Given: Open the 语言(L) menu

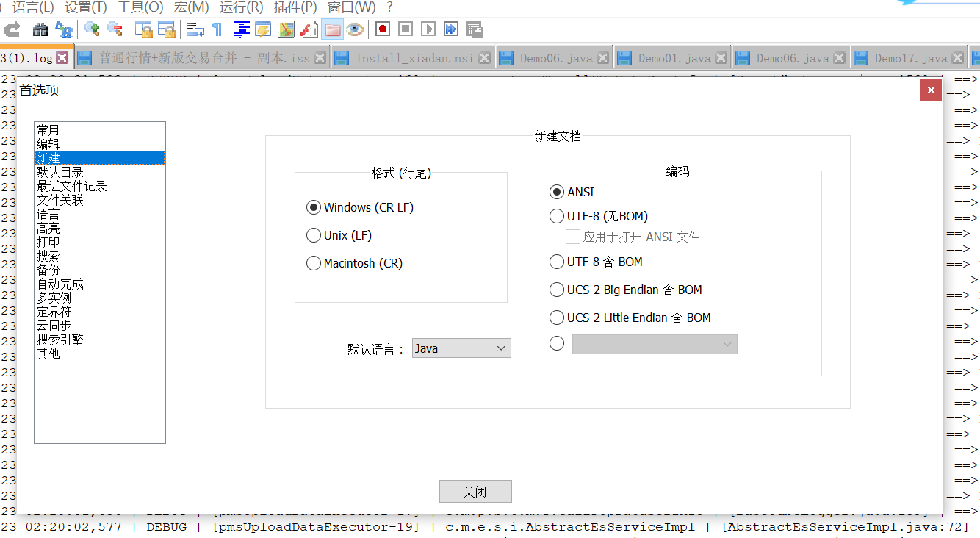Looking at the screenshot, I should (34, 7).
